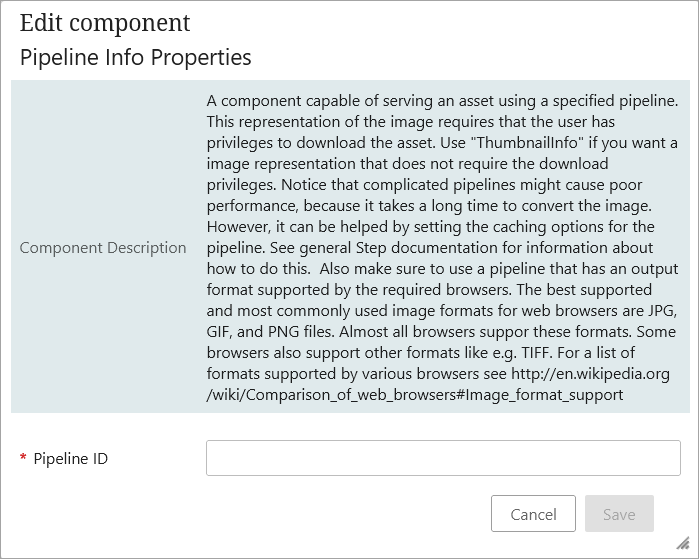Click the Edit component dialog title
The image size is (699, 559).
pos(105,23)
